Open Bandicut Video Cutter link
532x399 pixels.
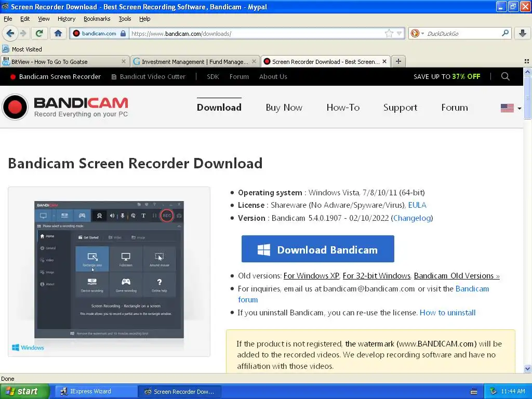pos(149,77)
